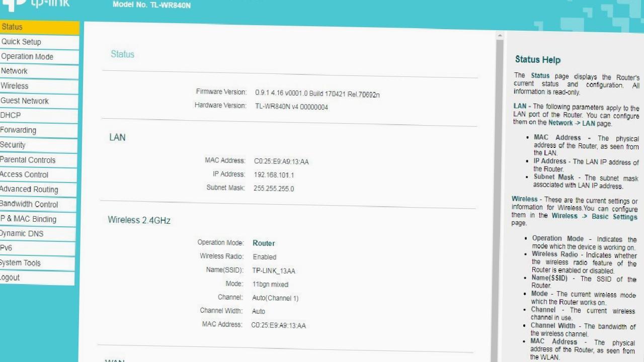Select the IPv6 menu item
The height and width of the screenshot is (362, 644).
[x=37, y=248]
